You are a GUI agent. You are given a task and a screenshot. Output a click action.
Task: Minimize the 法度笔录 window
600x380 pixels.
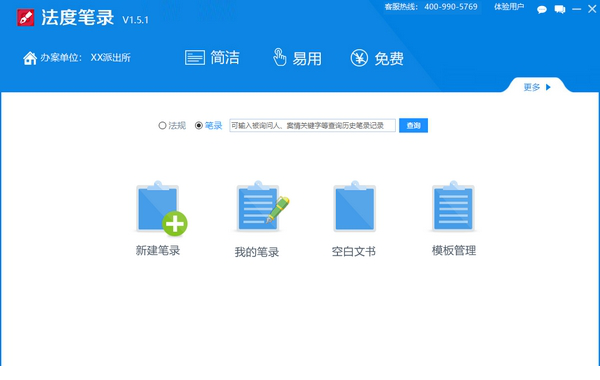click(576, 9)
